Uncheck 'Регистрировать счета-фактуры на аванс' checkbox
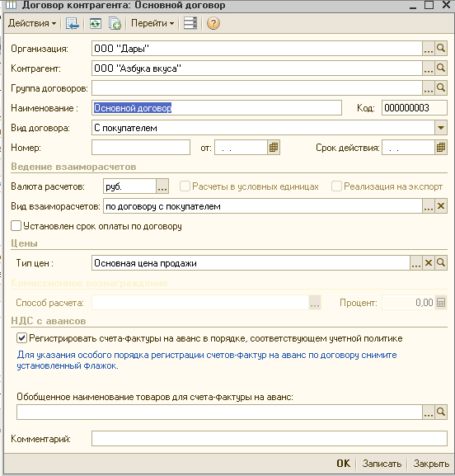Viewport: 455px width, 476px height. [x=21, y=338]
